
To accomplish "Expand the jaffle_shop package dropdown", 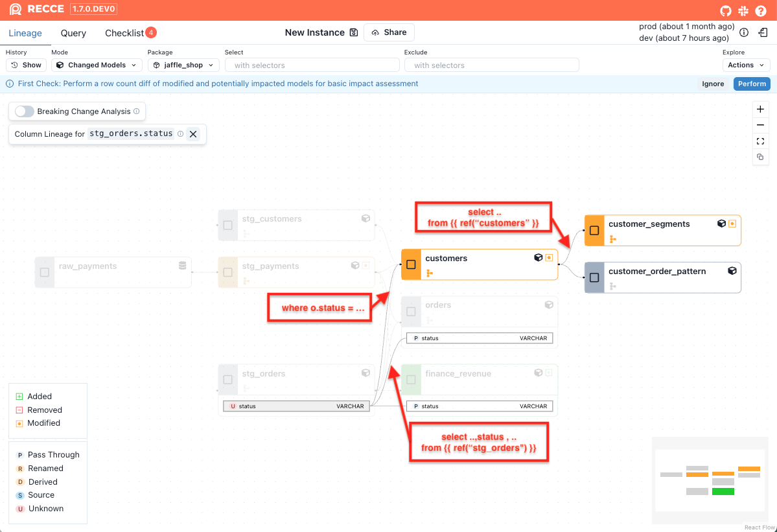I will click(x=183, y=65).
